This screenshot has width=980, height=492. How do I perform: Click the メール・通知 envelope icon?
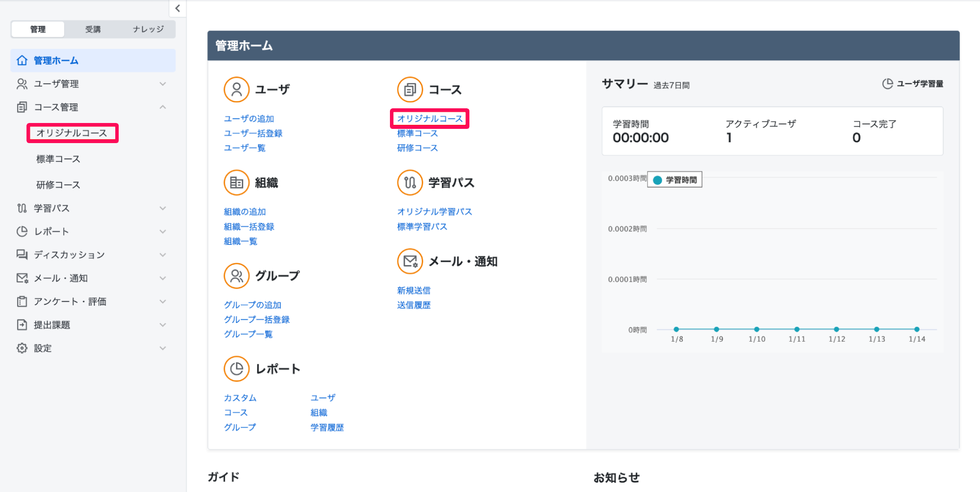pyautogui.click(x=410, y=261)
